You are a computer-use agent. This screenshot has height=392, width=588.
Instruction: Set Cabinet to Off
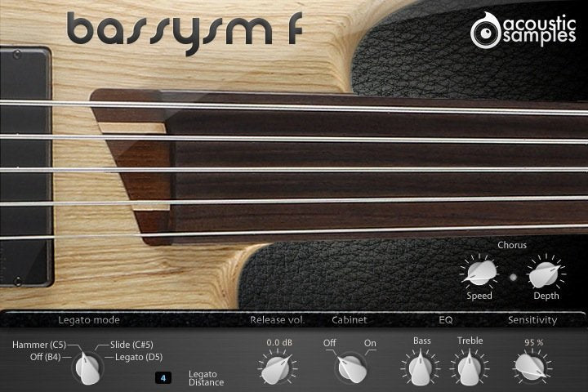329,342
